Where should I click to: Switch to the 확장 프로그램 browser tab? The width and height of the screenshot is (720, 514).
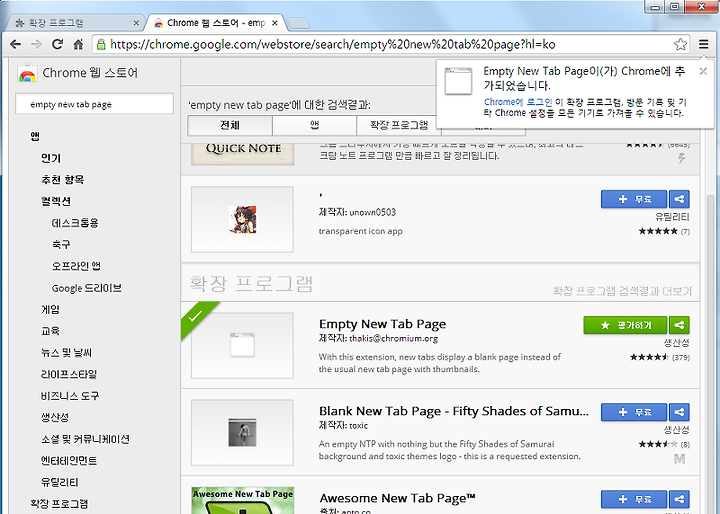76,23
